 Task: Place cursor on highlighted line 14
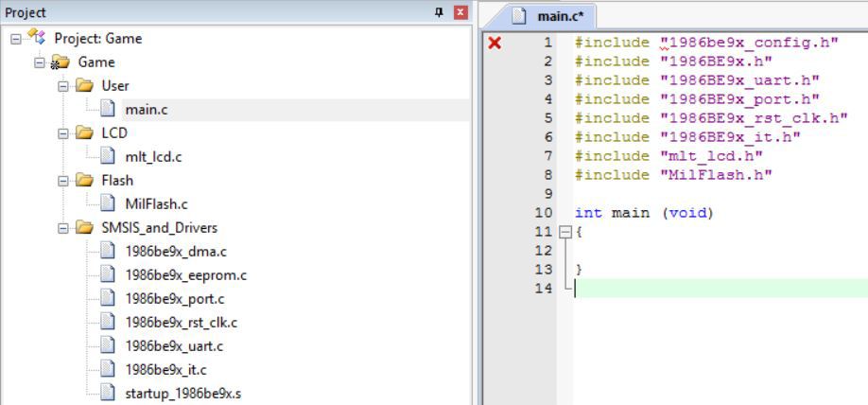(720, 289)
